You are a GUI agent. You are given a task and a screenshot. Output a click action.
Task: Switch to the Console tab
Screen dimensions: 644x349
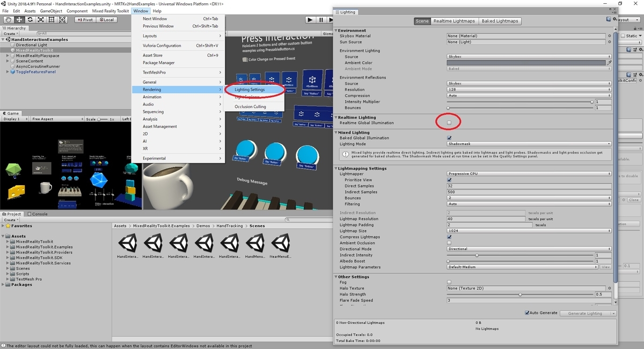(x=38, y=214)
